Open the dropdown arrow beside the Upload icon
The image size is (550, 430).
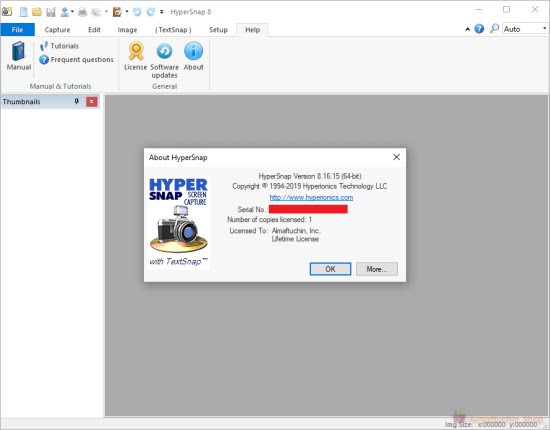coord(72,12)
